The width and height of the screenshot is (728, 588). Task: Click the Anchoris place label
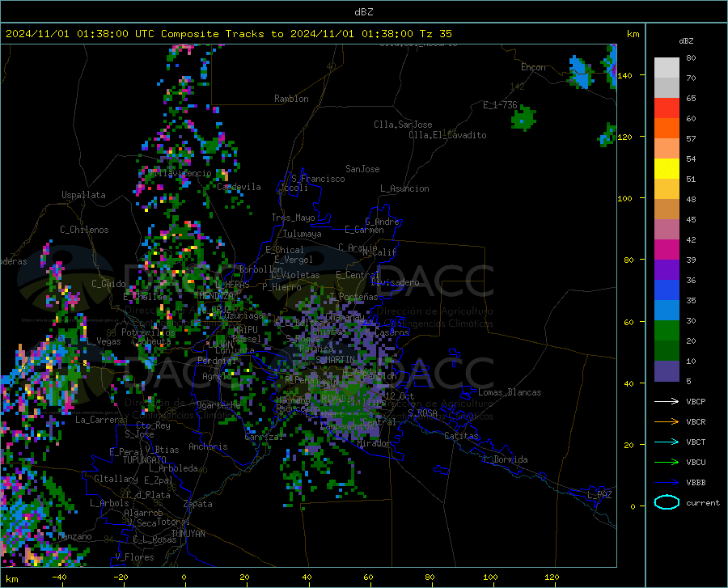(208, 447)
